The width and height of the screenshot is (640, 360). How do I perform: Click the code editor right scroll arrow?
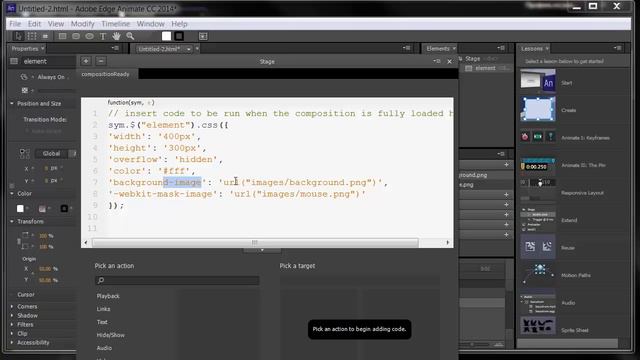[x=448, y=243]
